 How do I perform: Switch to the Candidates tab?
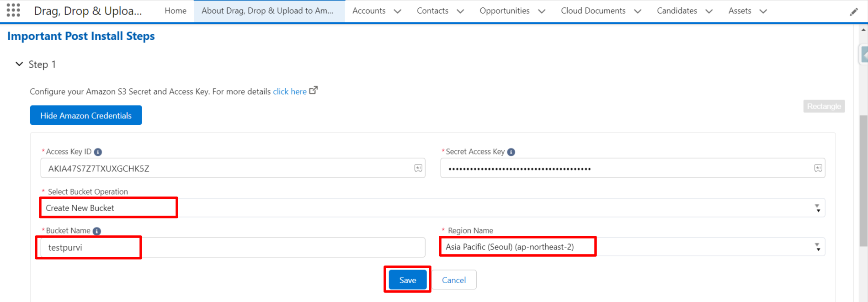click(x=677, y=11)
